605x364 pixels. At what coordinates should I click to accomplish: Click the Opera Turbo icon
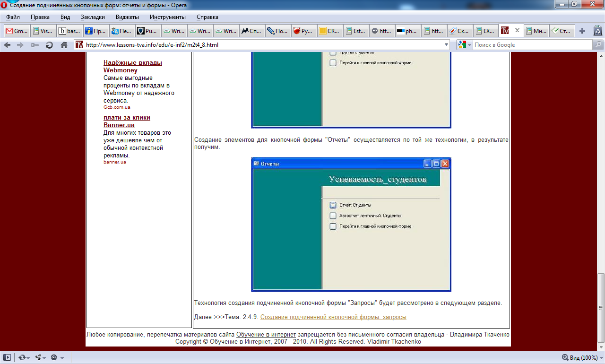54,357
